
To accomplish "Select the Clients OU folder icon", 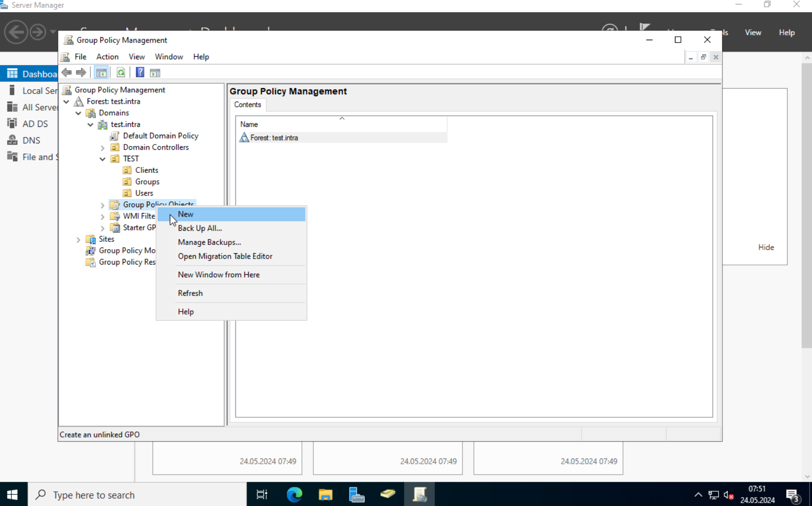I will pos(127,170).
